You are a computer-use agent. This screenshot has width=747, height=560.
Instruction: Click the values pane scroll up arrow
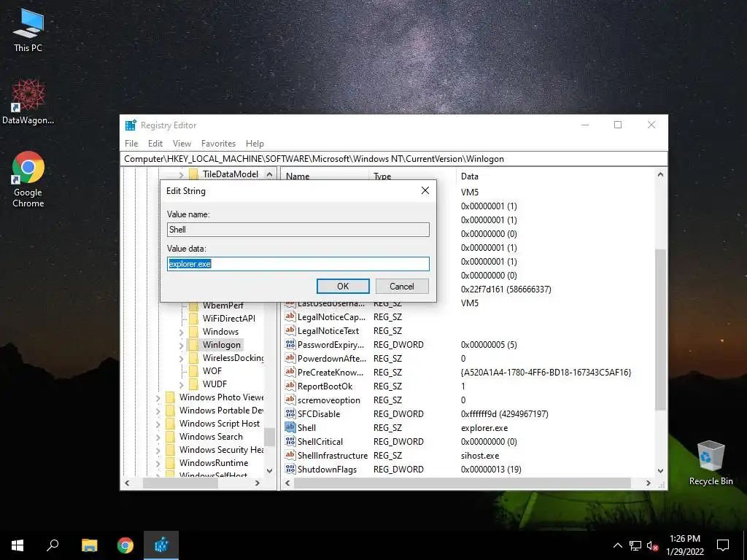click(x=660, y=175)
